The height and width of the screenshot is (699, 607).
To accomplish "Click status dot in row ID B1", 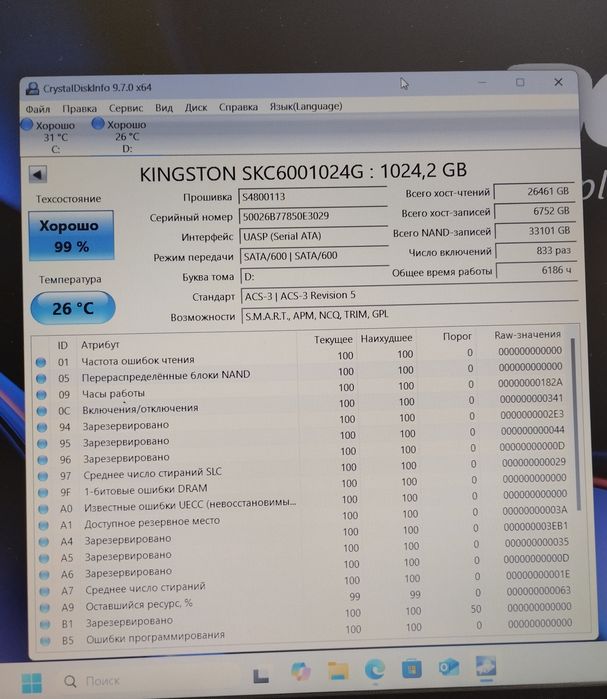I will tap(45, 624).
